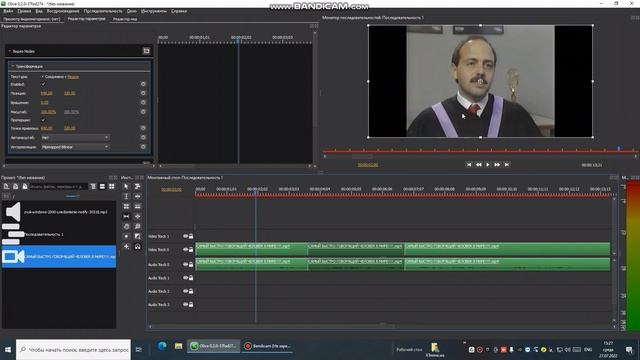Viewport: 640px width, 360px height.
Task: Collapse the Video Nodes section arrow
Action: [x=10, y=51]
